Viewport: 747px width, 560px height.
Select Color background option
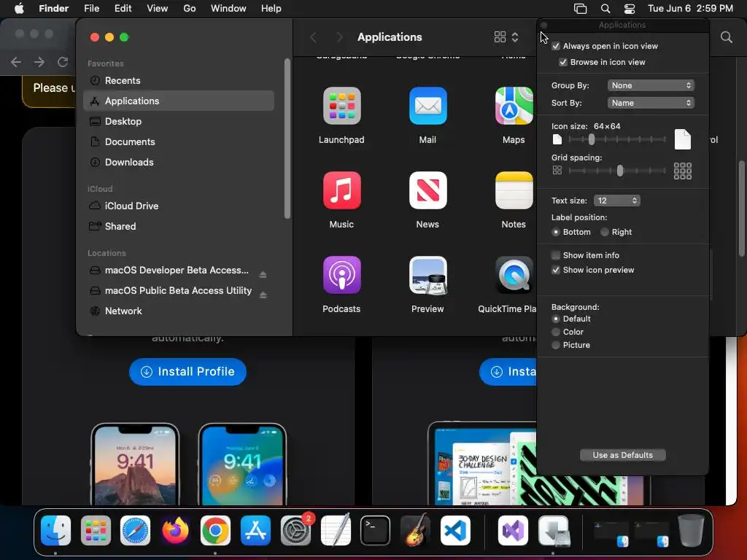pos(555,332)
